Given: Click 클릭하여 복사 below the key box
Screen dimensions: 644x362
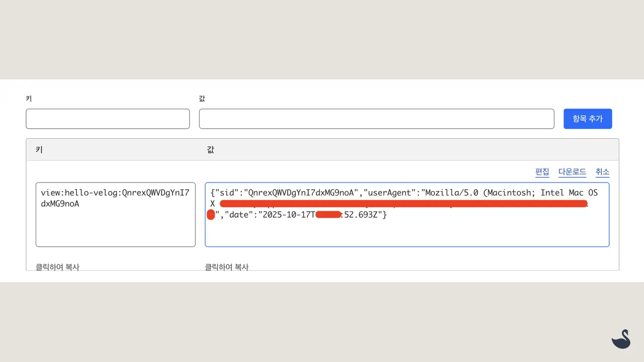Looking at the screenshot, I should (x=57, y=267).
